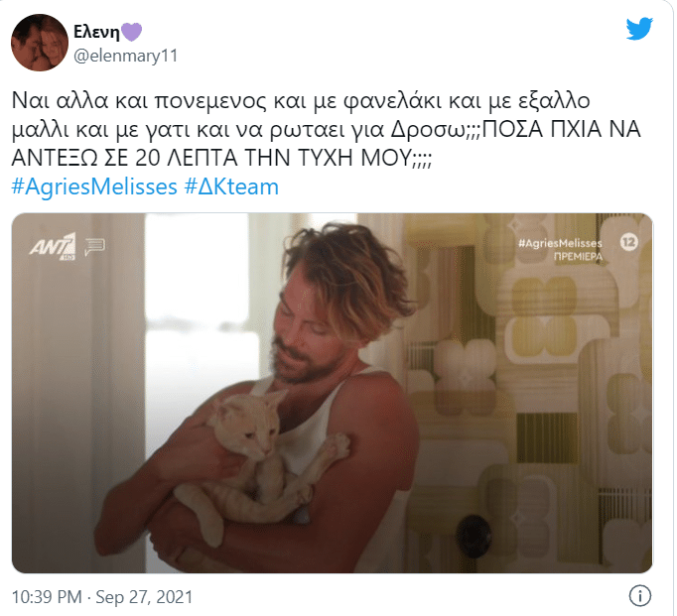This screenshot has height=616, width=677.
Task: Open the 10:39 PM timestamp
Action: [47, 597]
